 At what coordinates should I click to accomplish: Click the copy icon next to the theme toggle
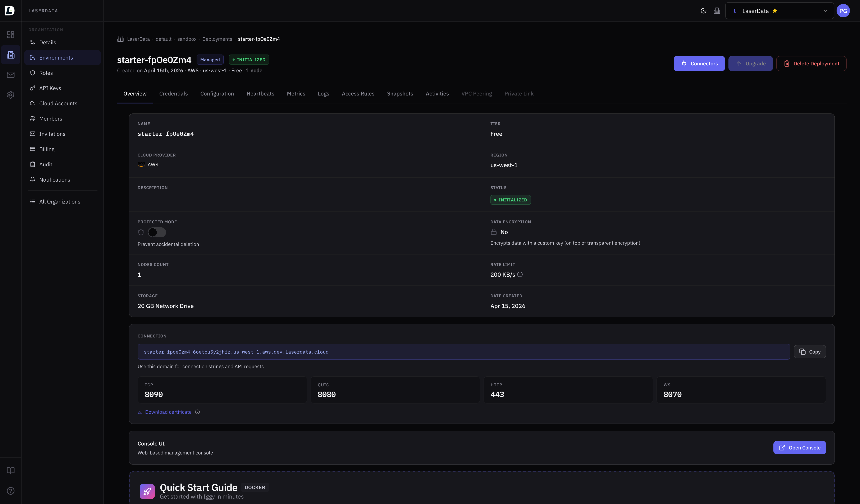pos(717,11)
